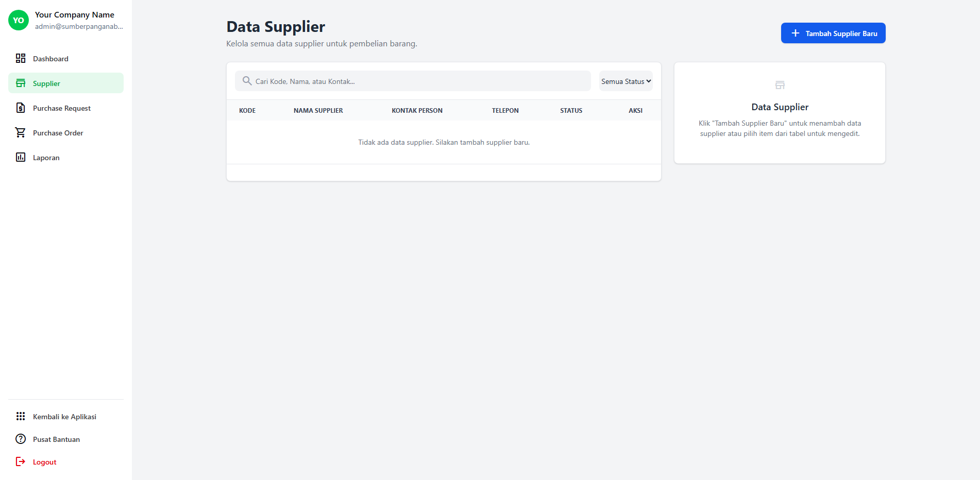Screen dimensions: 980x480
Task: Open Purchase Order using the cart icon
Action: [x=21, y=132]
